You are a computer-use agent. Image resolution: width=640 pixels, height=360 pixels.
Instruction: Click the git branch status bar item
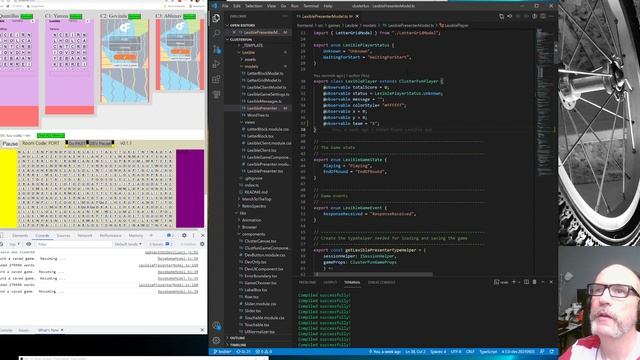click(x=222, y=351)
